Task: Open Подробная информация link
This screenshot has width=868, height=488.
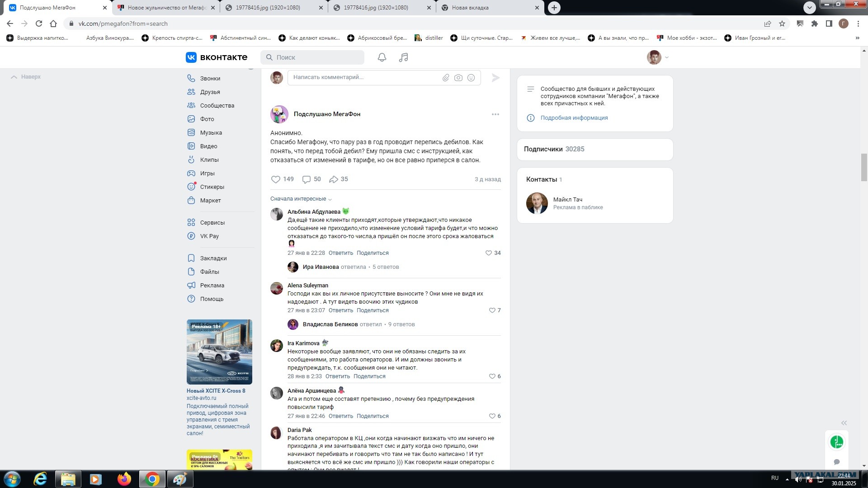Action: pos(574,118)
